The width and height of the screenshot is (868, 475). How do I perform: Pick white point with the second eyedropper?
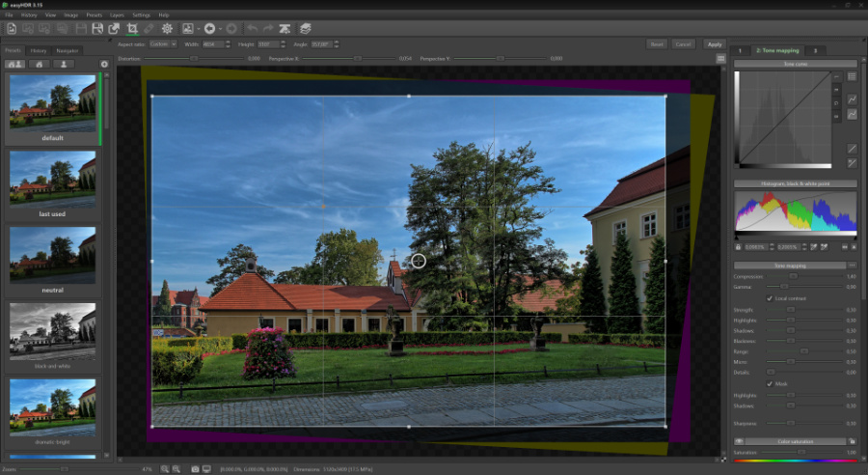click(x=825, y=247)
